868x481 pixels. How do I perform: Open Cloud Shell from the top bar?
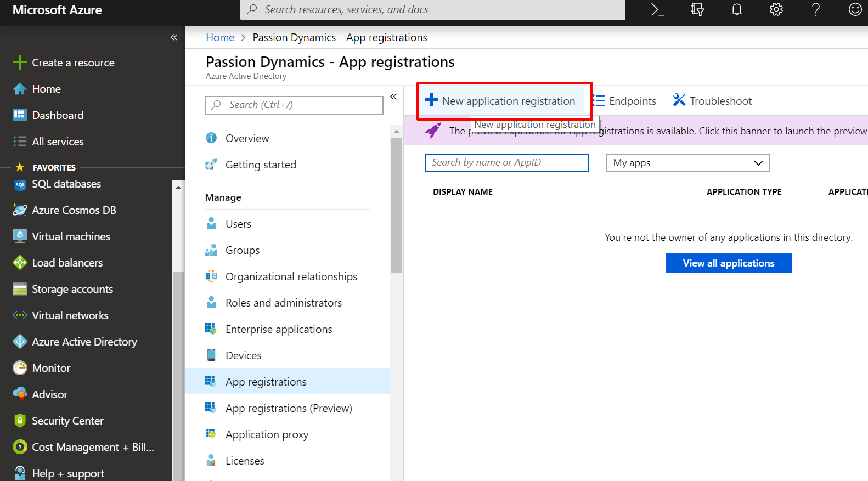click(657, 10)
